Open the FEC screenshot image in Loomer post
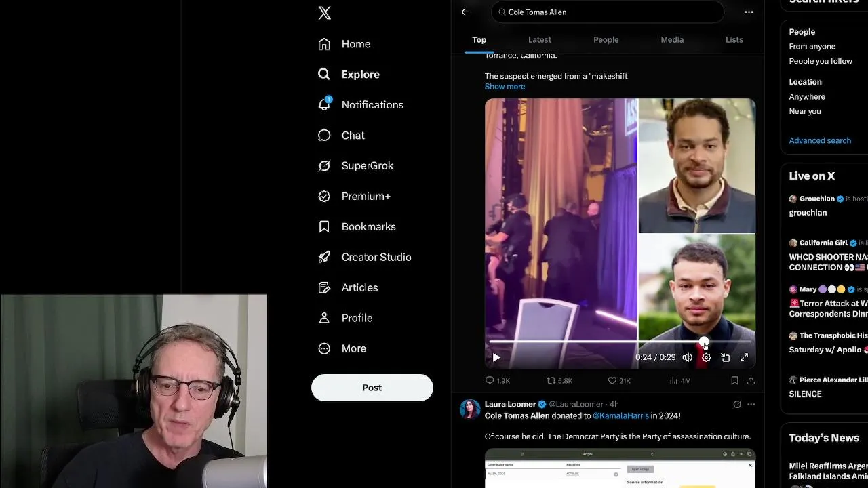The image size is (868, 488). coord(620,468)
